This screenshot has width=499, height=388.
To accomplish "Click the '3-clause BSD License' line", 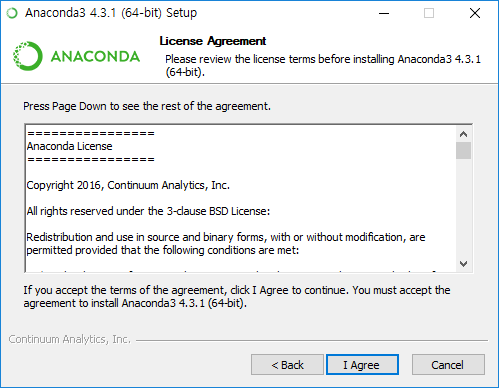I will click(x=148, y=211).
